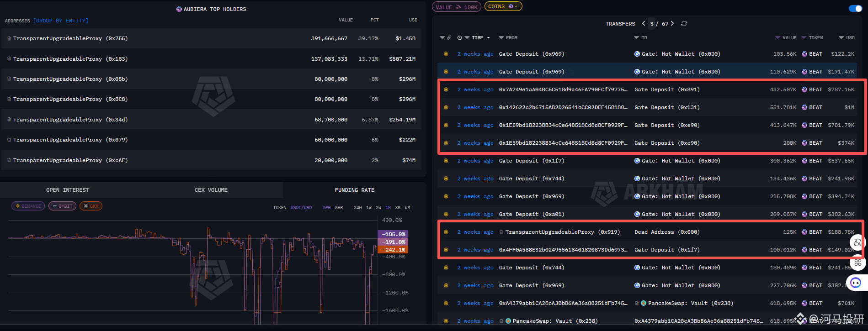Click the clock icon beside TIME
Screen dimensions: 868x331
click(x=459, y=38)
